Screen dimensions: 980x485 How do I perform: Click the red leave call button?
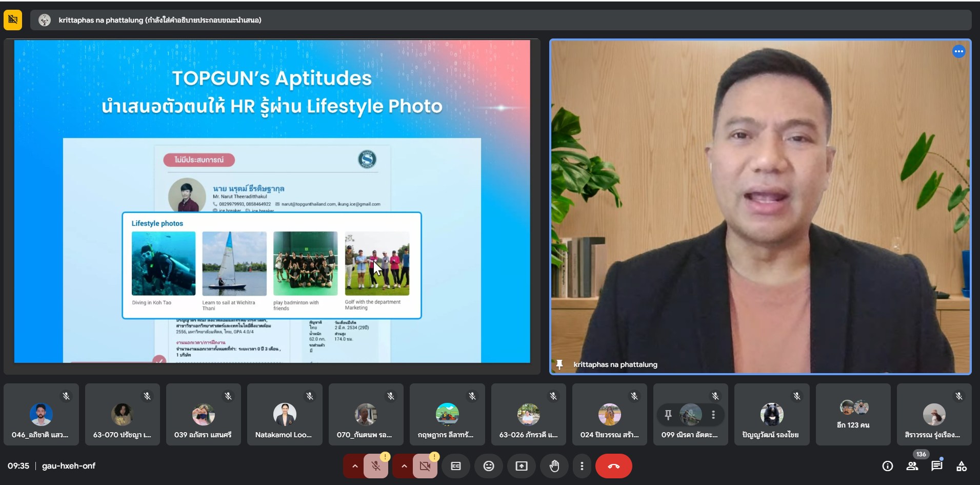point(613,466)
